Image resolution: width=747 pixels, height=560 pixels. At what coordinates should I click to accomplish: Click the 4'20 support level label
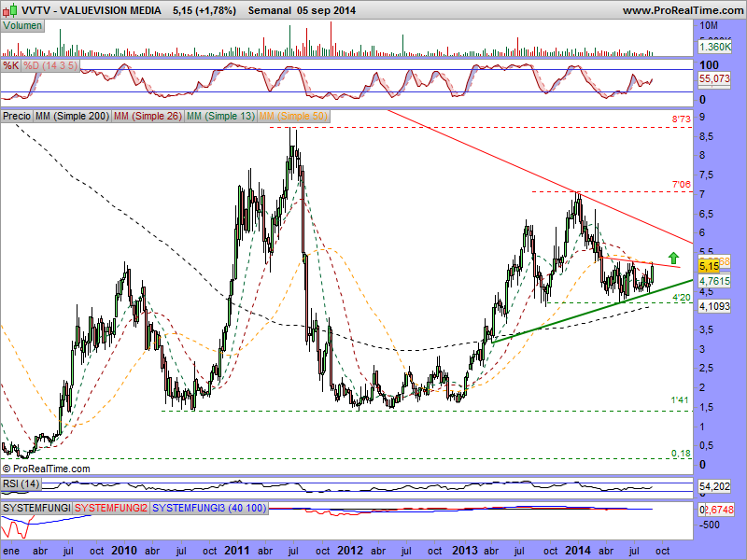(681, 298)
